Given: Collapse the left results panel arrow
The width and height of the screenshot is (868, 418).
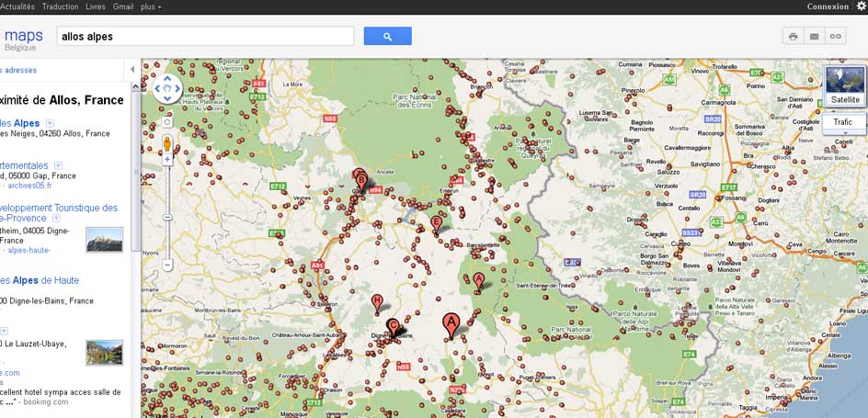Looking at the screenshot, I should click(x=132, y=70).
